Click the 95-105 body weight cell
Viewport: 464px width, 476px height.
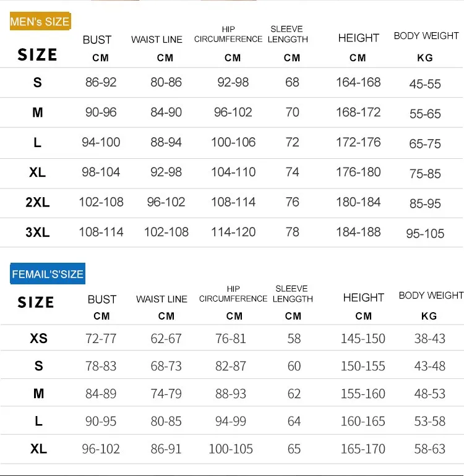pos(425,234)
